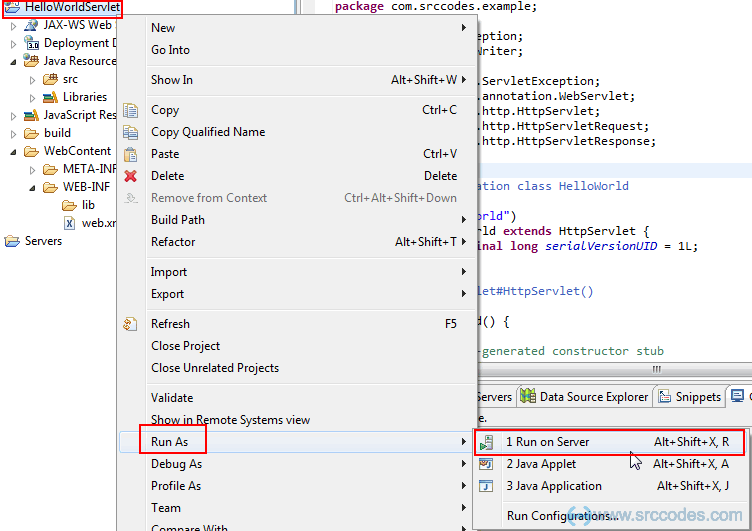Choose Run Configurations from submenu
Image resolution: width=752 pixels, height=531 pixels.
pos(562,516)
